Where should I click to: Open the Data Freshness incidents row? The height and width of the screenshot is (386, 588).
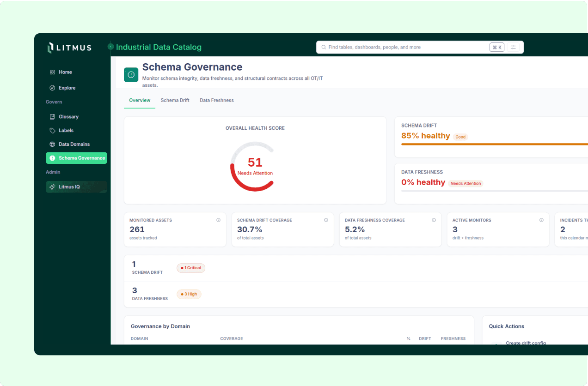pyautogui.click(x=356, y=294)
